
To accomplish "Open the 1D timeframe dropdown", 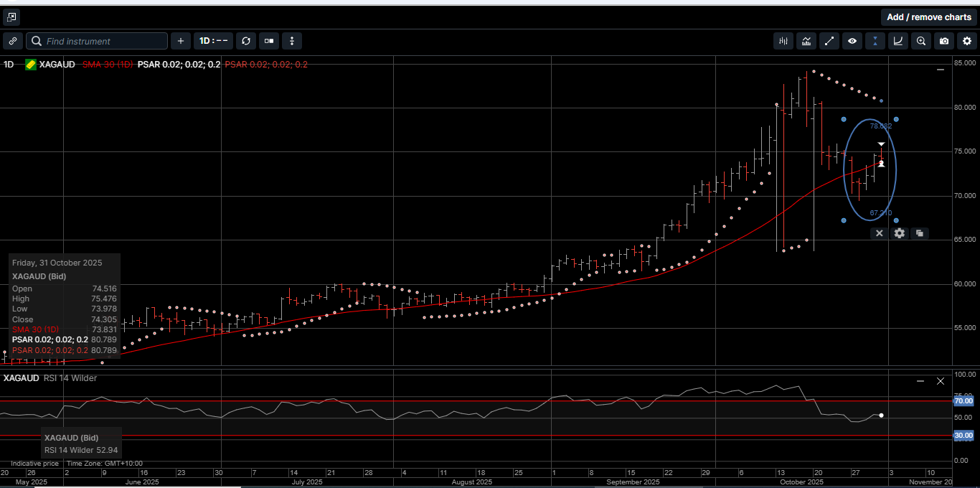I will 213,41.
